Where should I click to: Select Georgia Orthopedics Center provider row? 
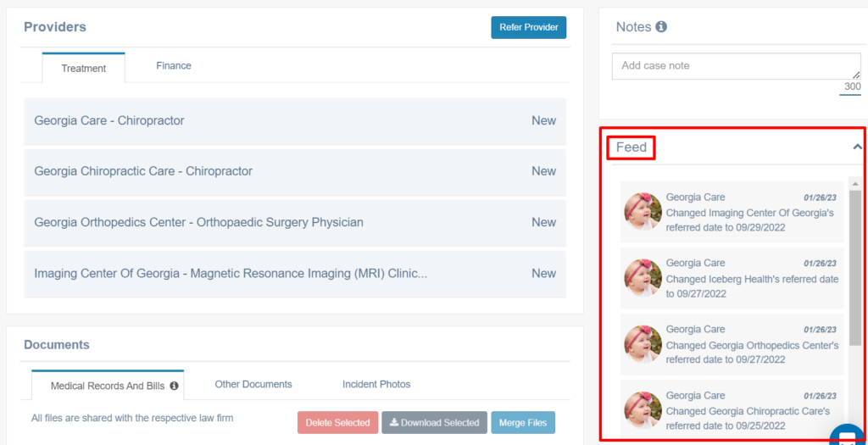pyautogui.click(x=295, y=222)
